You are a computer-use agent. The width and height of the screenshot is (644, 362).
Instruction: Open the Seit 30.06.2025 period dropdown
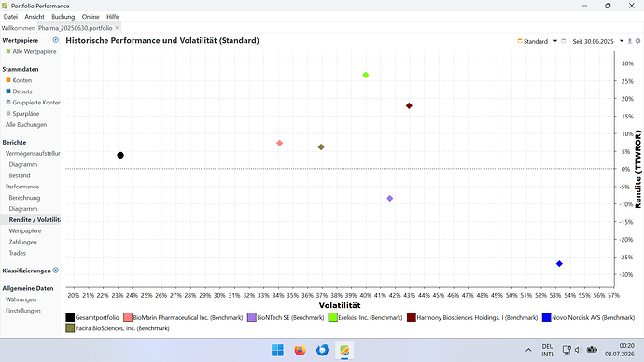(622, 41)
